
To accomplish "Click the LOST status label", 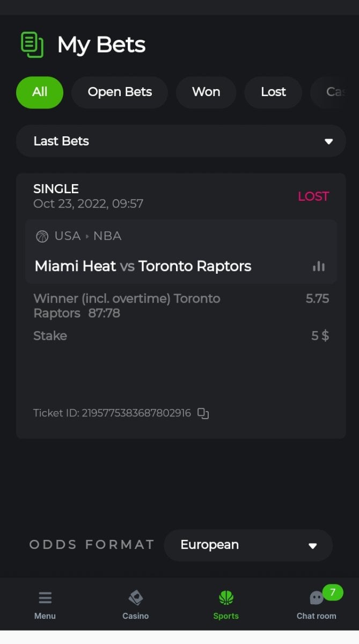I will tap(313, 196).
